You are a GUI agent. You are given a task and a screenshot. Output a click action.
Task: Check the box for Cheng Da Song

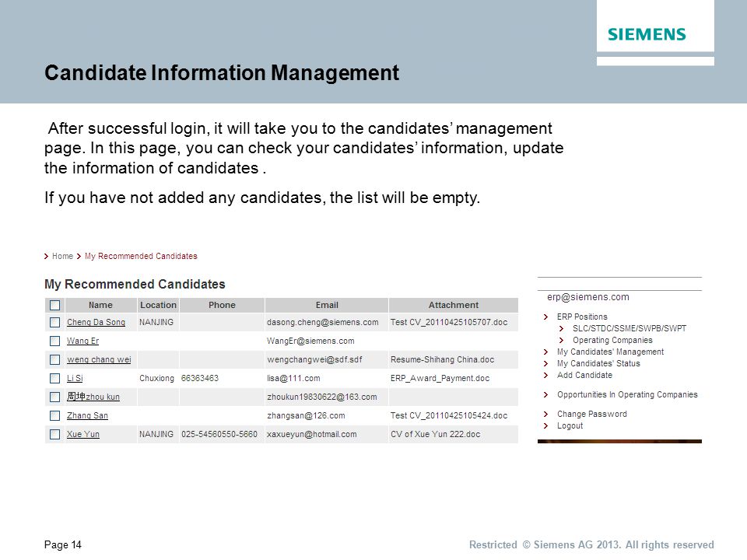(54, 322)
